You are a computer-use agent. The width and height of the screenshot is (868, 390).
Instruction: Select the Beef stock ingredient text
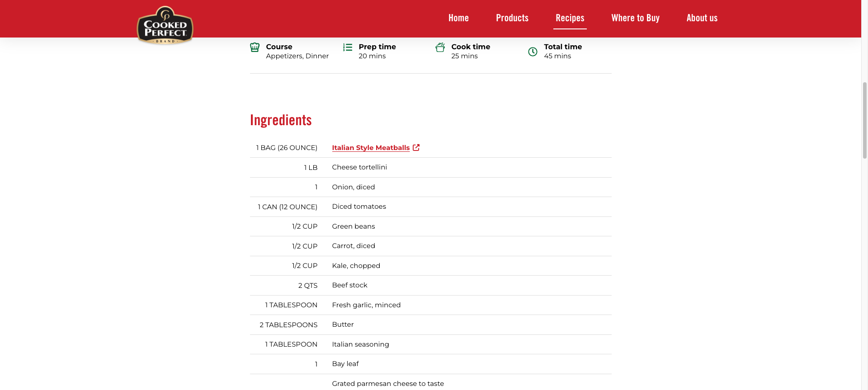(x=349, y=285)
